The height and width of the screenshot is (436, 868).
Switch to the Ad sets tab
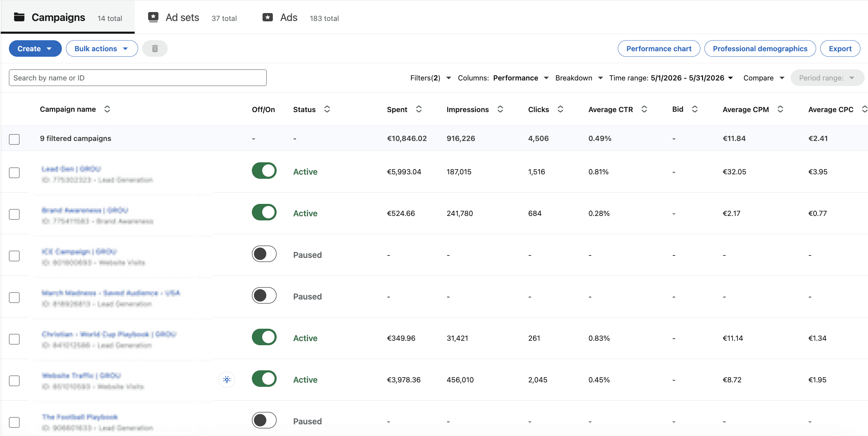point(192,17)
